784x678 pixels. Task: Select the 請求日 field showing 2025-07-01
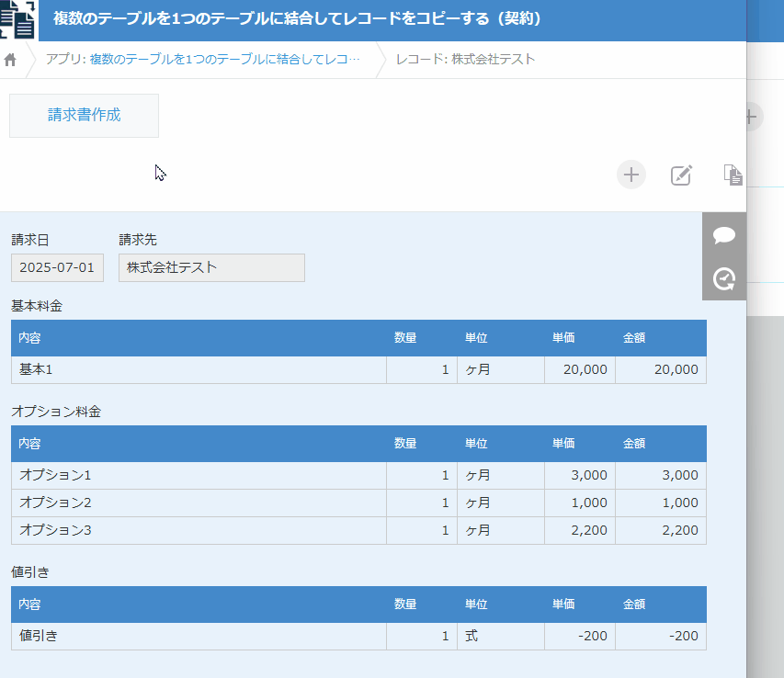tap(57, 268)
